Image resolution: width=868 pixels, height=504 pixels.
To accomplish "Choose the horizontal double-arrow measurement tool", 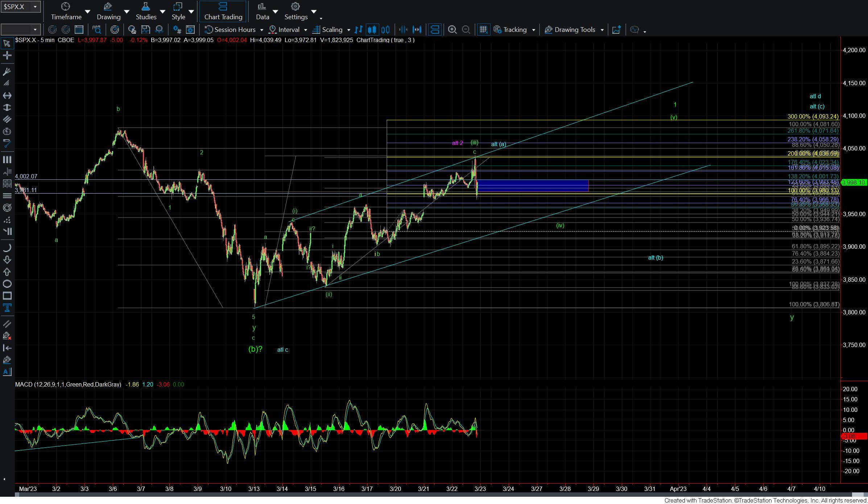I will click(7, 95).
